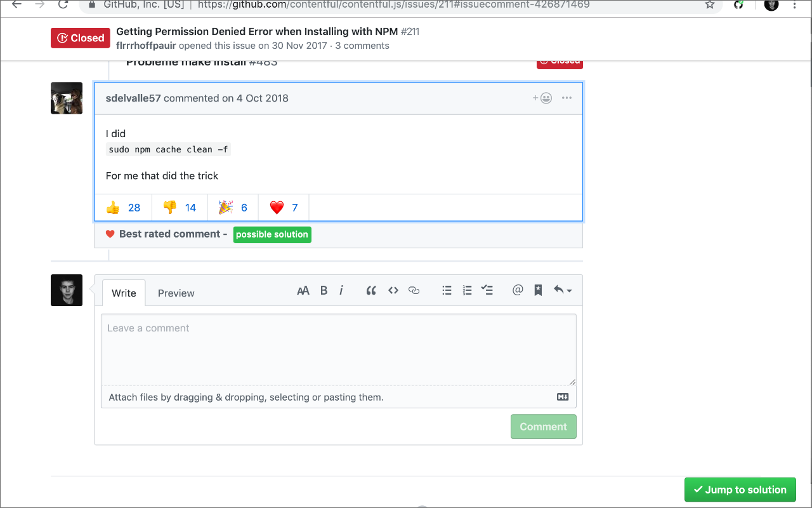Go forward in browser history

pyautogui.click(x=39, y=4)
